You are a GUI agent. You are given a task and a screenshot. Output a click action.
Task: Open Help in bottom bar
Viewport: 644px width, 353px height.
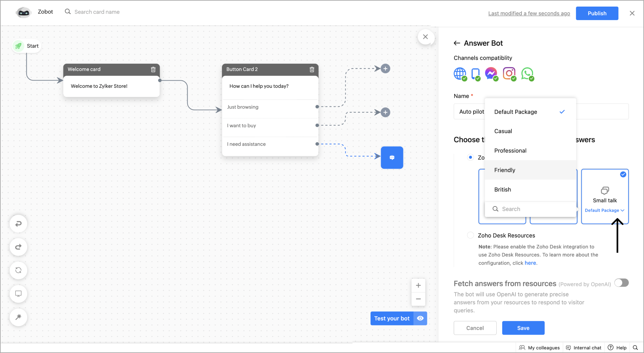coord(617,348)
